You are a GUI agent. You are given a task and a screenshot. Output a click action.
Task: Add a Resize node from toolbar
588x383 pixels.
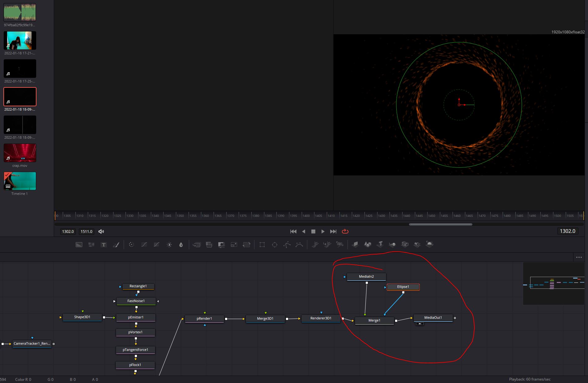tap(234, 245)
